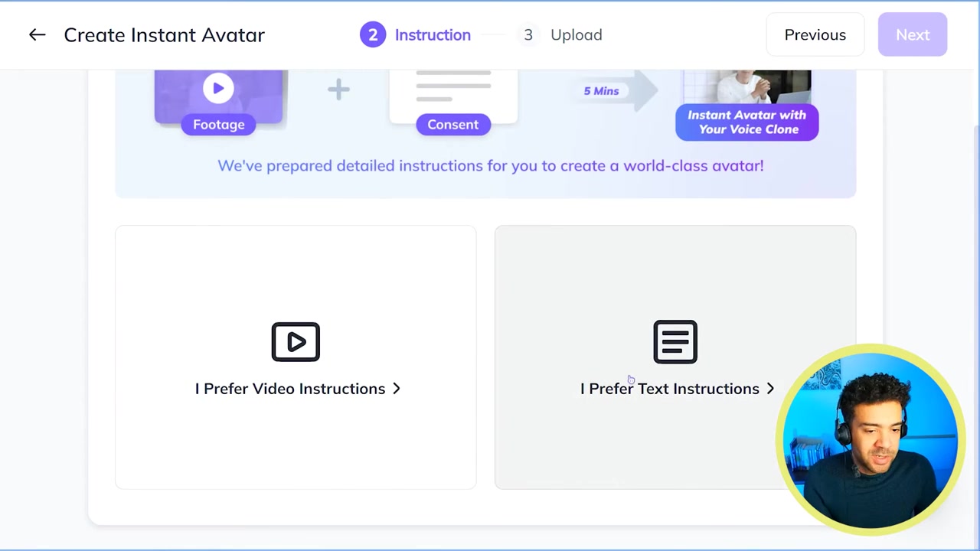The width and height of the screenshot is (980, 551).
Task: Click the Previous button
Action: [x=815, y=34]
